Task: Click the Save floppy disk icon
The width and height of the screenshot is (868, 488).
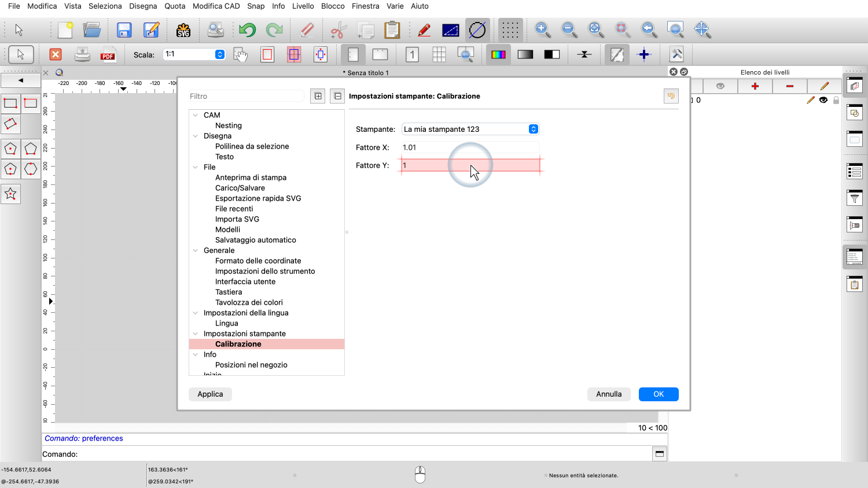Action: pos(124,30)
